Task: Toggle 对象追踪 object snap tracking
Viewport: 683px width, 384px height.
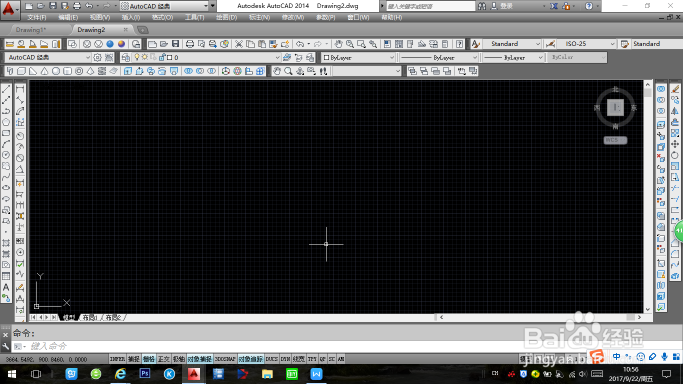Action: tap(250, 359)
